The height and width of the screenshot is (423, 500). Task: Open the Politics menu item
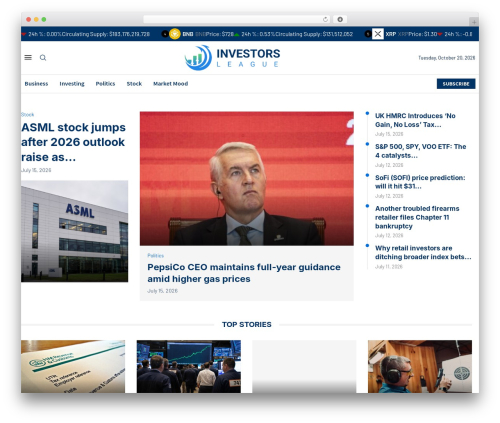(x=105, y=84)
